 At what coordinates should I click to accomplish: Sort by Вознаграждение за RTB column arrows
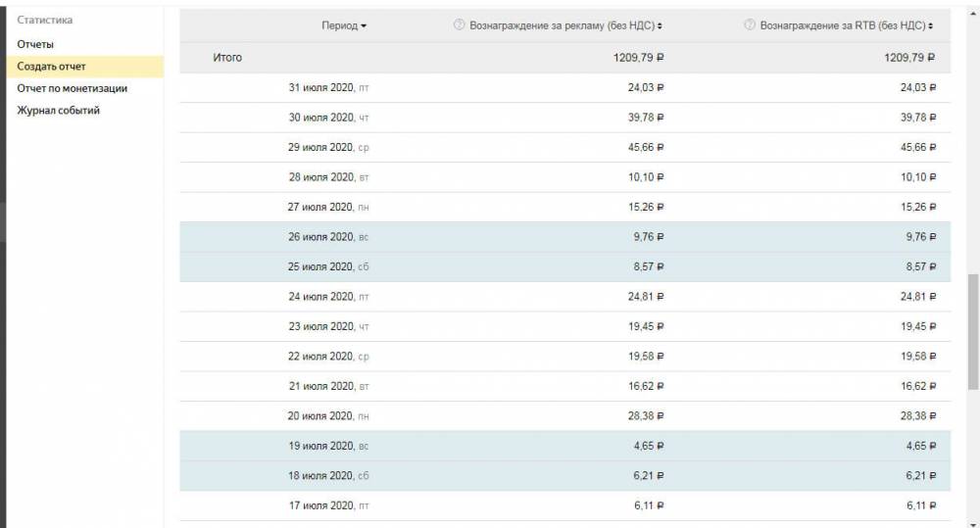(931, 26)
